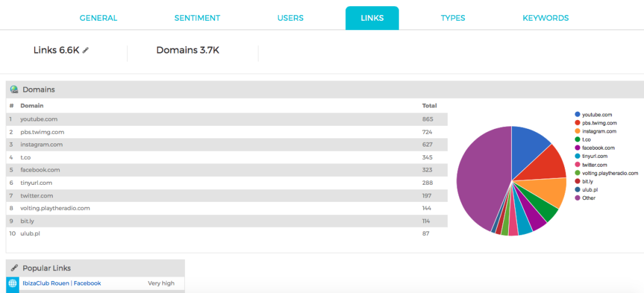Click the purple Other legend dot
644x293 pixels.
[577, 198]
